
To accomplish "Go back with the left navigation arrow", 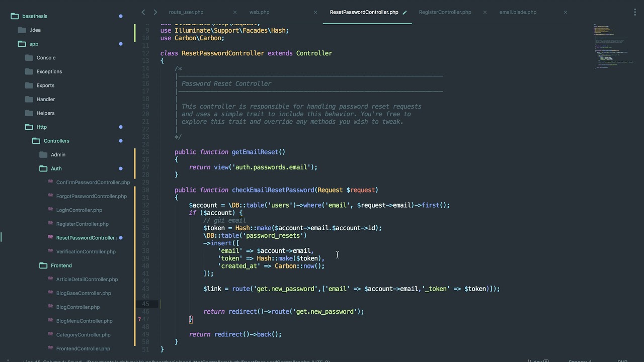I will point(143,12).
